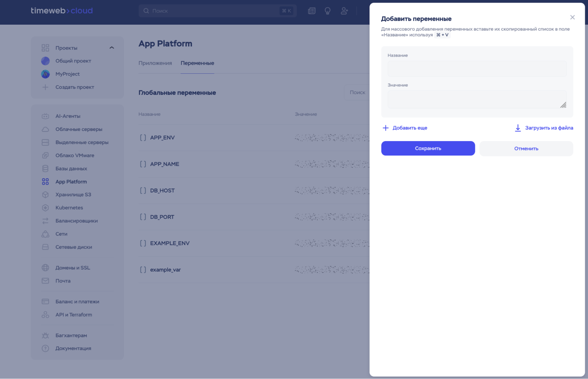The width and height of the screenshot is (588, 379).
Task: Select the Переменные tab
Action: click(197, 63)
